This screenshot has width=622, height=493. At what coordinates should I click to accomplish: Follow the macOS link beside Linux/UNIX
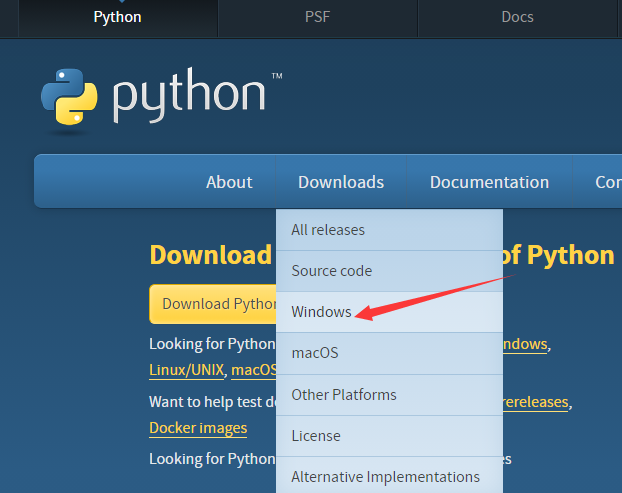point(254,370)
